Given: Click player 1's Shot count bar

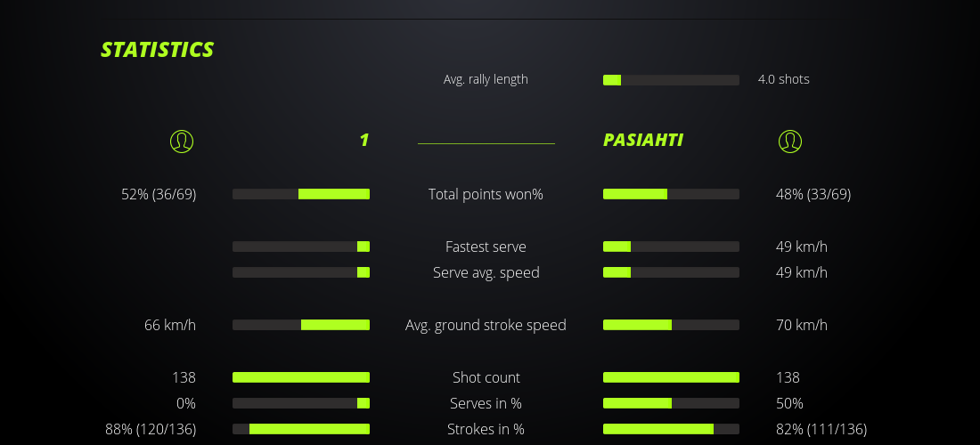Looking at the screenshot, I should click(301, 377).
